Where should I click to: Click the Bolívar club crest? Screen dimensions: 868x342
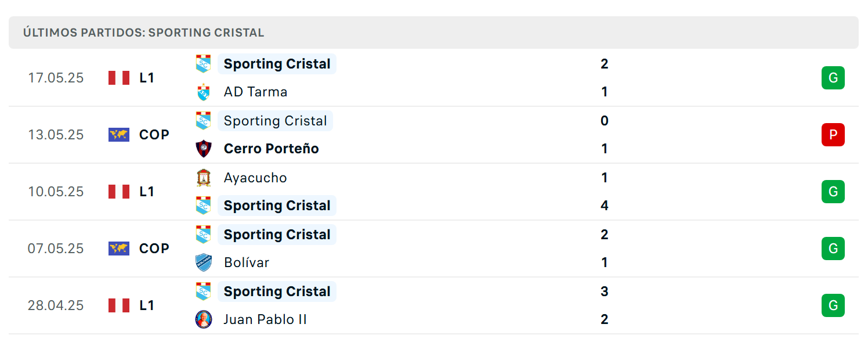[203, 262]
